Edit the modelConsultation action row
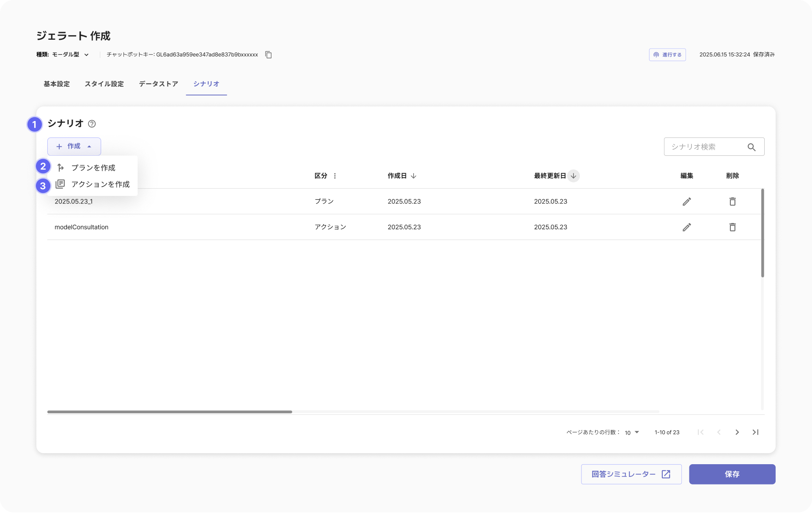 click(x=686, y=227)
